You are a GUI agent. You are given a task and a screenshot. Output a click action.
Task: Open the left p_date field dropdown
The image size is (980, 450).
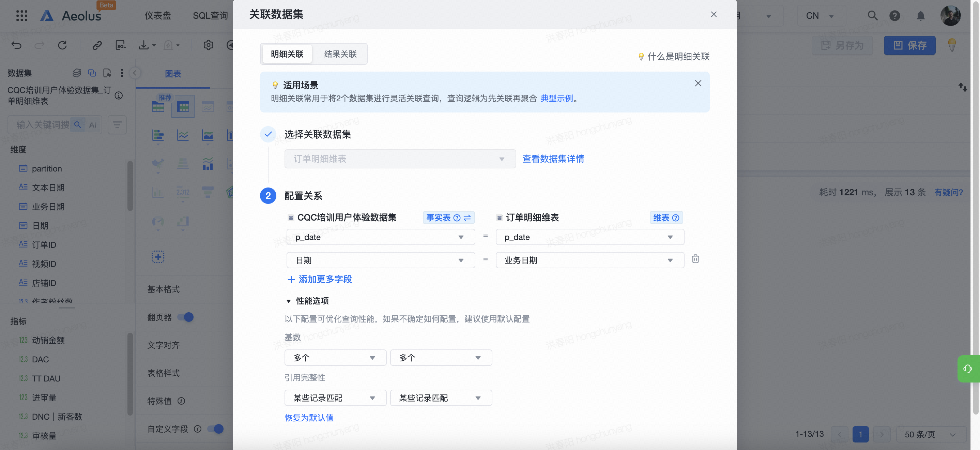pyautogui.click(x=380, y=237)
